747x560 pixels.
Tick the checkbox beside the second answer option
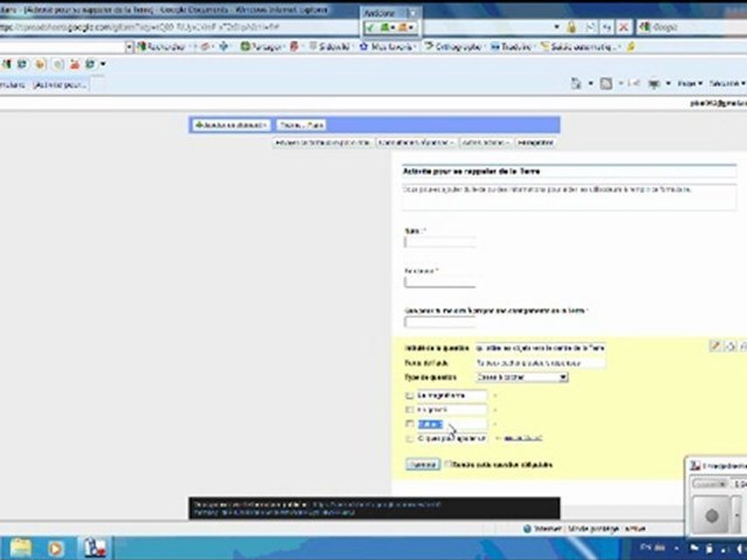point(409,410)
